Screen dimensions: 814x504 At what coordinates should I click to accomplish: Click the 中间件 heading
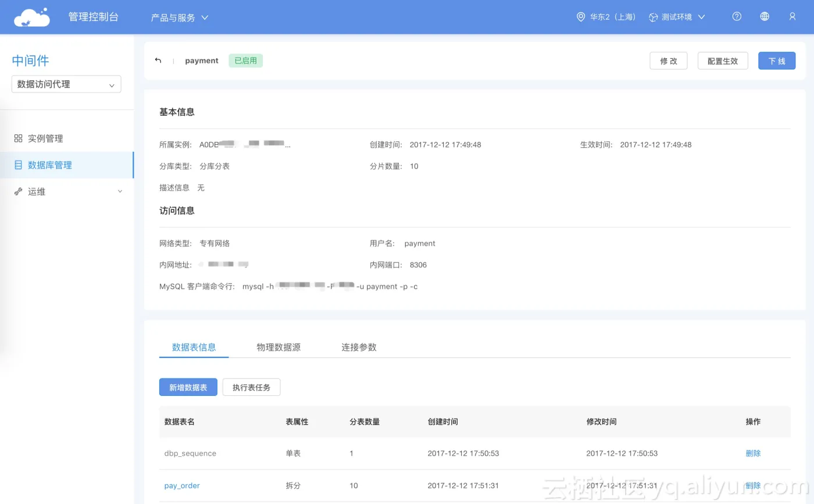coord(31,60)
